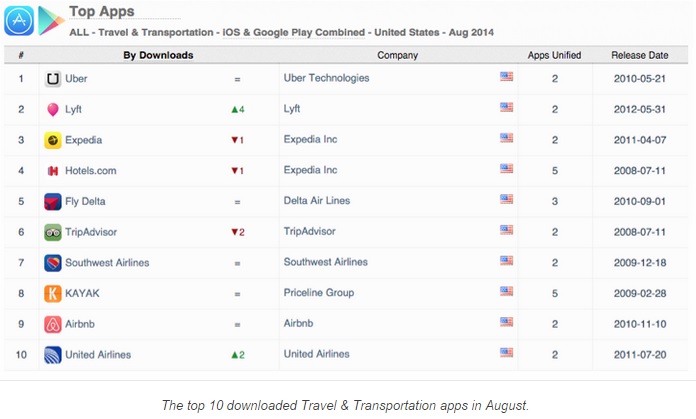
Task: Click the Fly Delta app icon
Action: point(53,201)
